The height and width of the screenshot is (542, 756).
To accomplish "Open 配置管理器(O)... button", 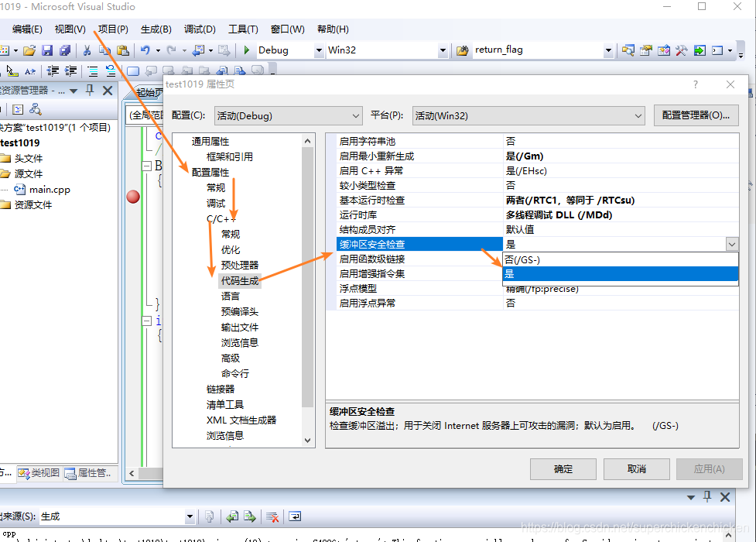I will 696,115.
